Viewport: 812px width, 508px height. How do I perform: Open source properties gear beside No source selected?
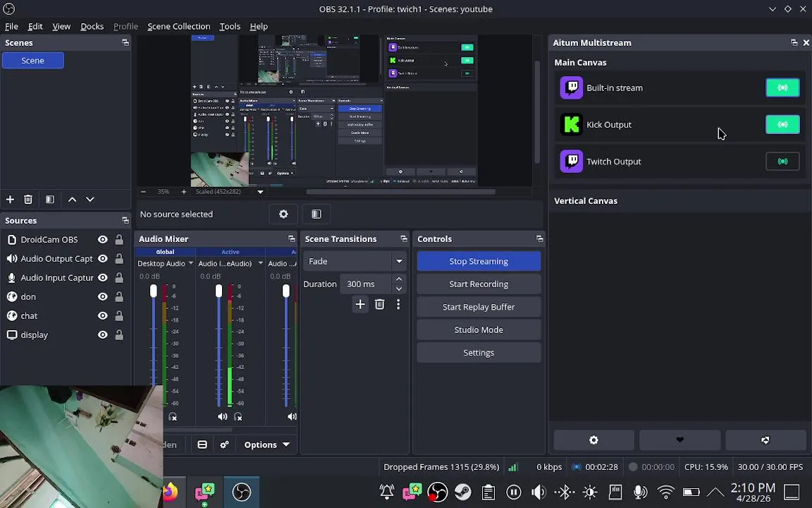tap(283, 214)
